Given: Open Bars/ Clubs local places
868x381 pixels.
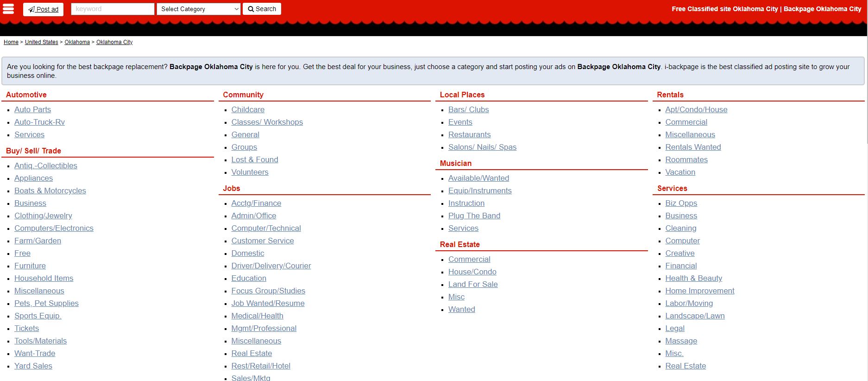Looking at the screenshot, I should pos(469,109).
